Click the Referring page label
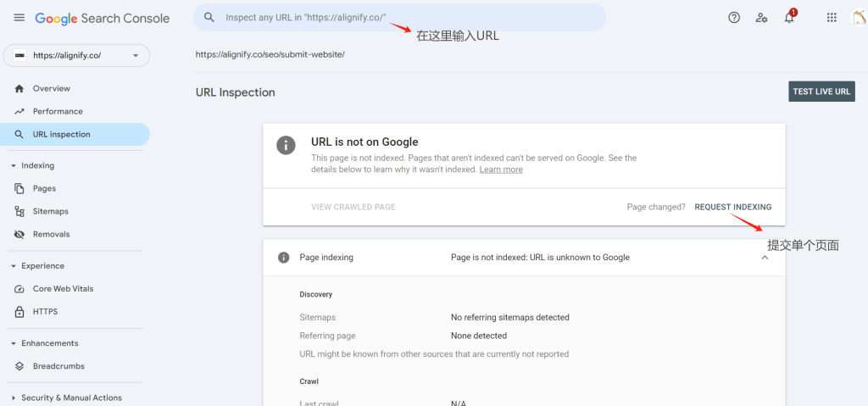 click(328, 336)
